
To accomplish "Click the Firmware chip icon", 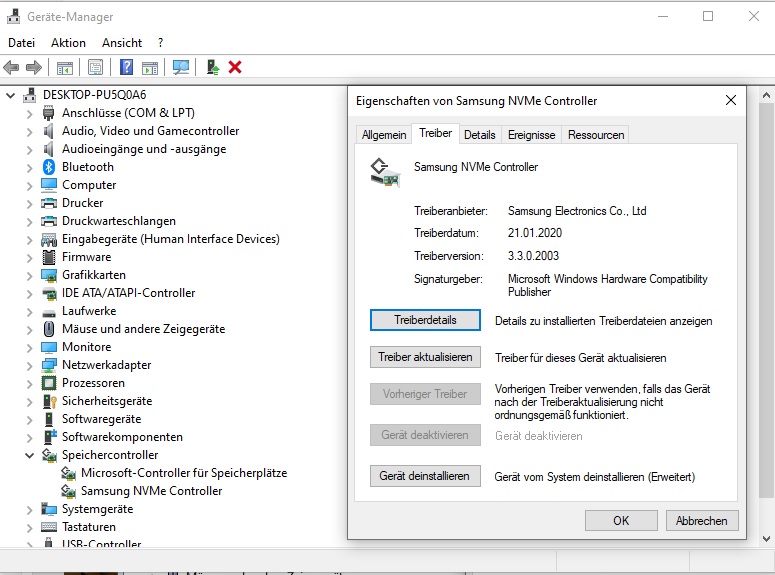I will click(x=49, y=257).
